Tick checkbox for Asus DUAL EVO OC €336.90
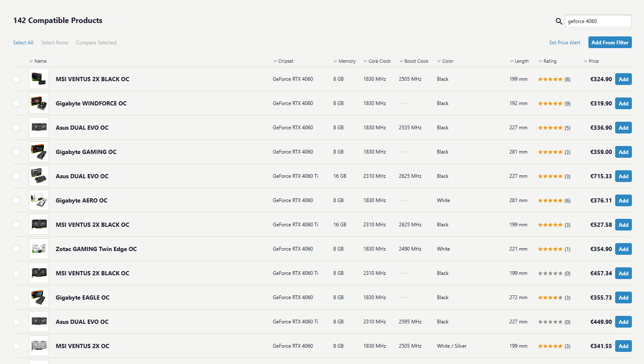The width and height of the screenshot is (644, 364). (x=16, y=128)
